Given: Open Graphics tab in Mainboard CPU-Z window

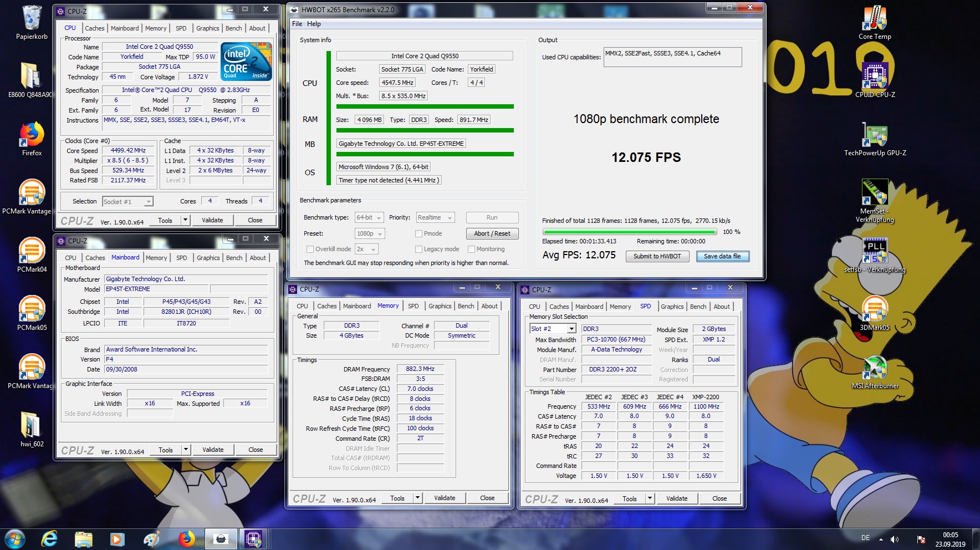Looking at the screenshot, I should click(208, 258).
